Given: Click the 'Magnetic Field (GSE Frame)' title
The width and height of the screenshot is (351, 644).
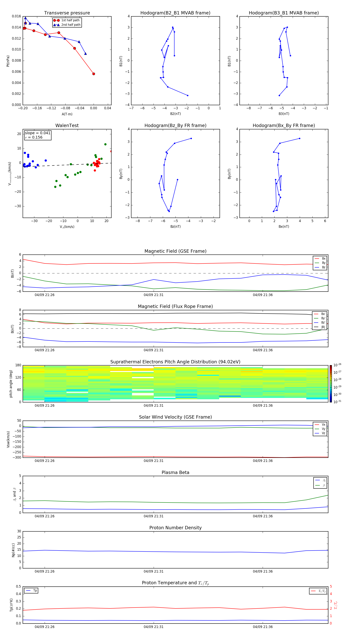Looking at the screenshot, I should (175, 251).
